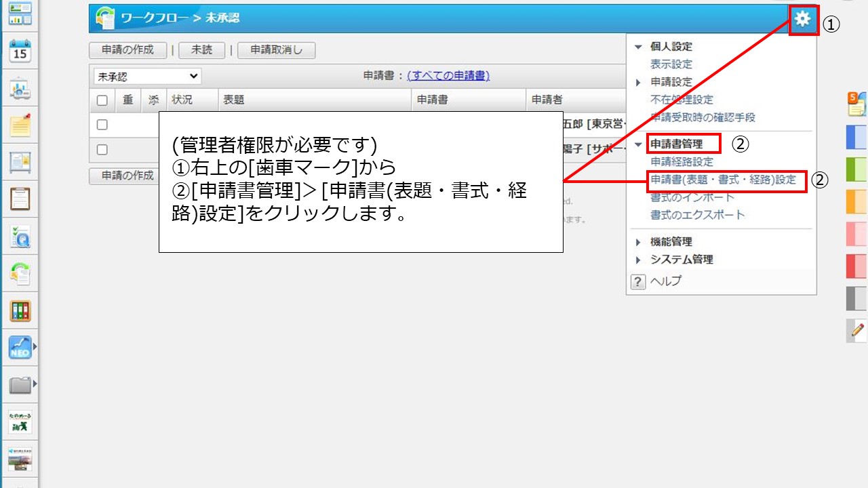Sort by the 申請者 column header
This screenshot has height=488, width=868.
tap(547, 100)
